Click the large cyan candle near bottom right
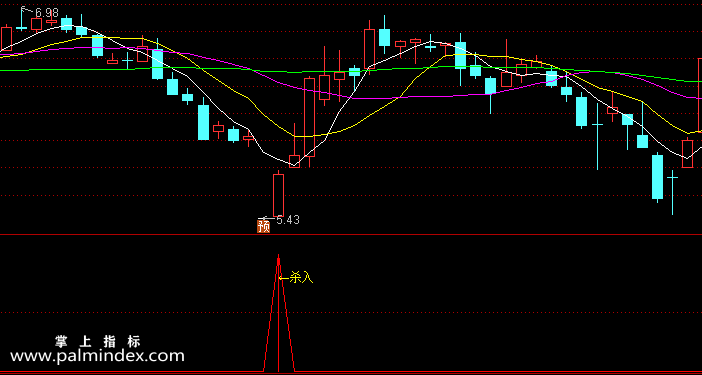Image resolution: width=702 pixels, height=375 pixels. click(x=657, y=177)
